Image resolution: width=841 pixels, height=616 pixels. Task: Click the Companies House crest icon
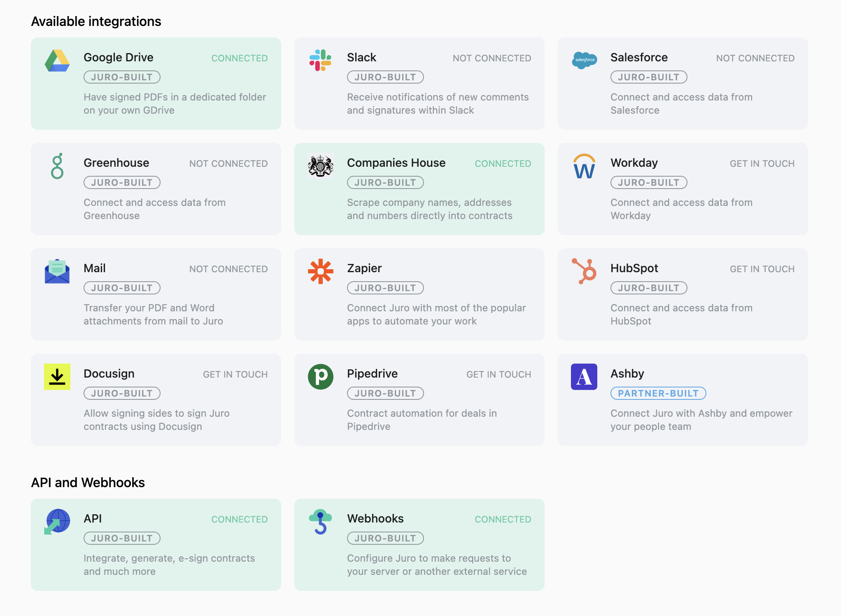pyautogui.click(x=321, y=166)
